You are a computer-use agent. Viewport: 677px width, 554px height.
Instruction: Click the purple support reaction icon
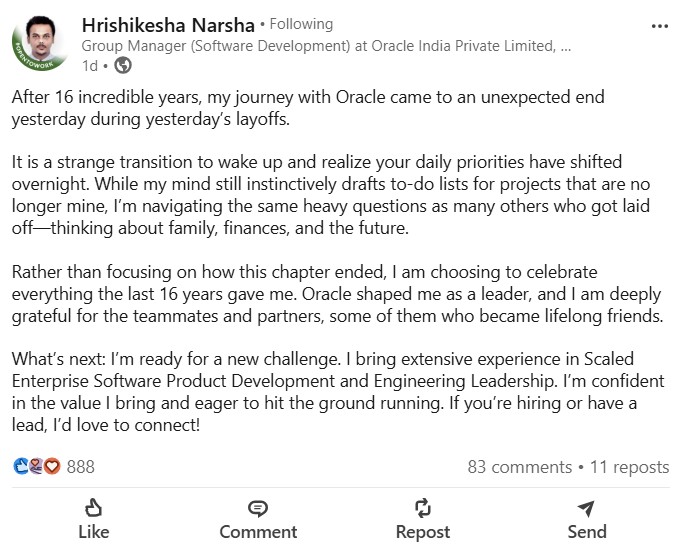(x=37, y=466)
